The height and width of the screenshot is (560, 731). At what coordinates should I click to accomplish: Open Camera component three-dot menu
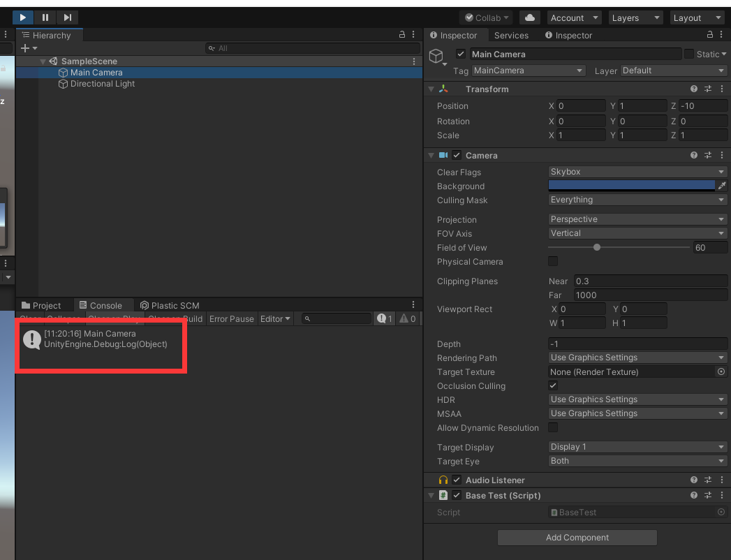click(722, 155)
